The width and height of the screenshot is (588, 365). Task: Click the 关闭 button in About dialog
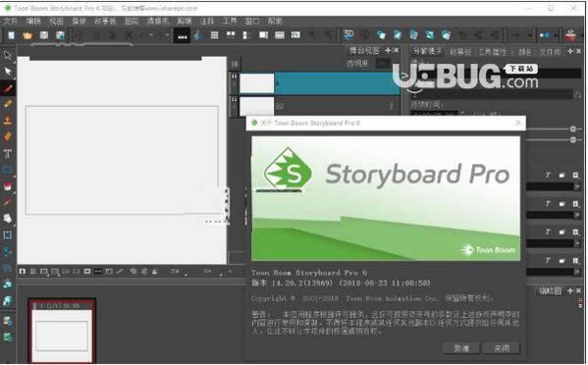502,348
